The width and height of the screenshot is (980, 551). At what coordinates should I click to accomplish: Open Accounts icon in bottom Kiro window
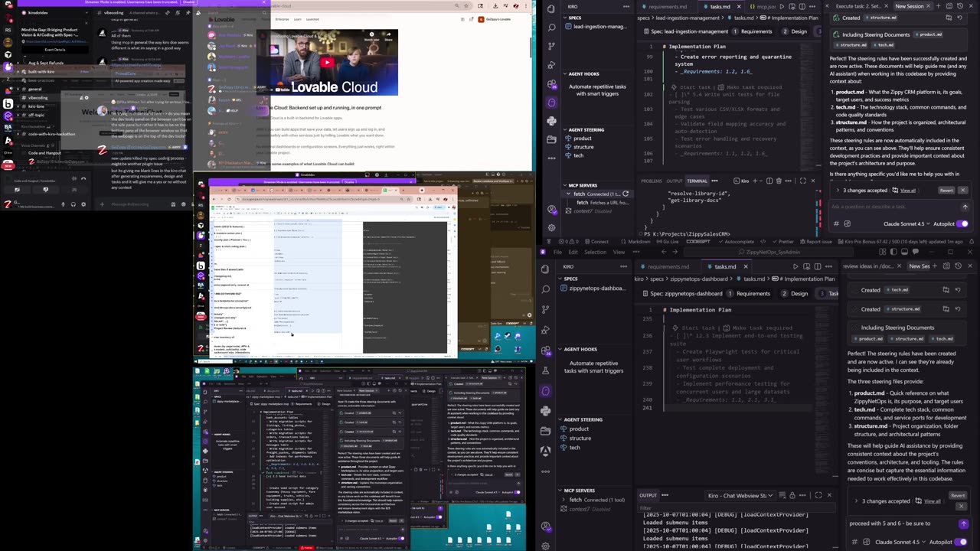pos(545,527)
